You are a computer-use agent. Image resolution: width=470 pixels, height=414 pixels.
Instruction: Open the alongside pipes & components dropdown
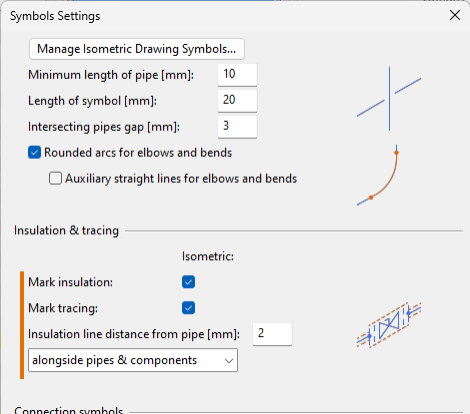[x=133, y=360]
